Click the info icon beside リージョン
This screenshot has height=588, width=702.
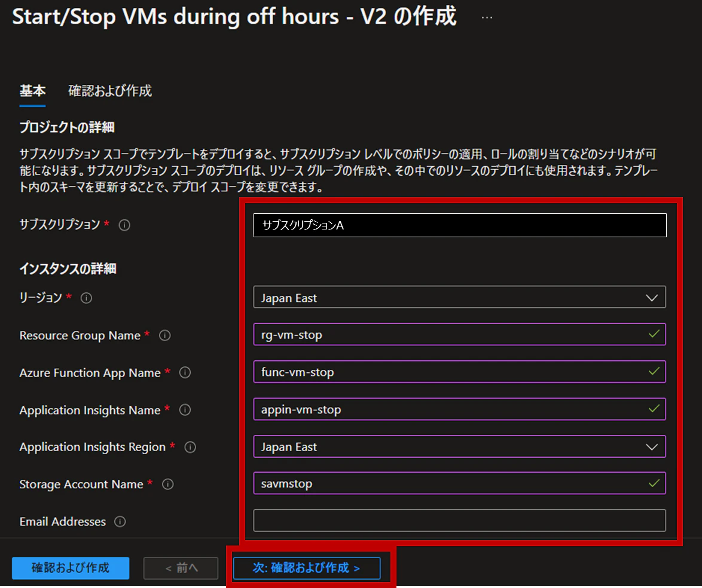(x=87, y=298)
